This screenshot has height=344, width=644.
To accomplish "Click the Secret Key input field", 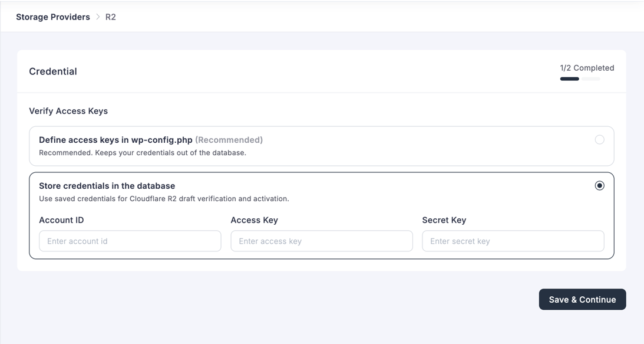I will (513, 241).
